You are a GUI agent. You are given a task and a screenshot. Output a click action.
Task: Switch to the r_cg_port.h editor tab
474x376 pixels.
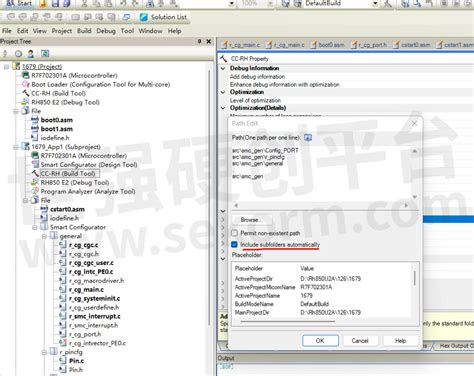click(370, 45)
